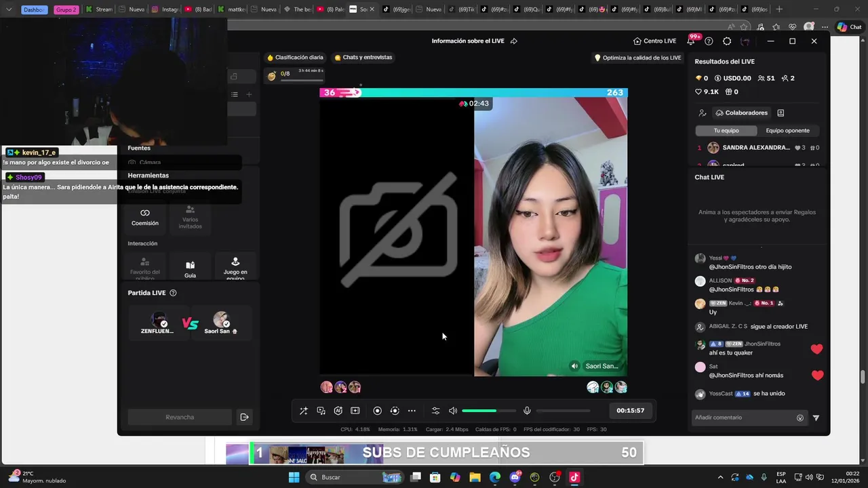Open the ID card tab icon
868x488 pixels.
pyautogui.click(x=781, y=113)
